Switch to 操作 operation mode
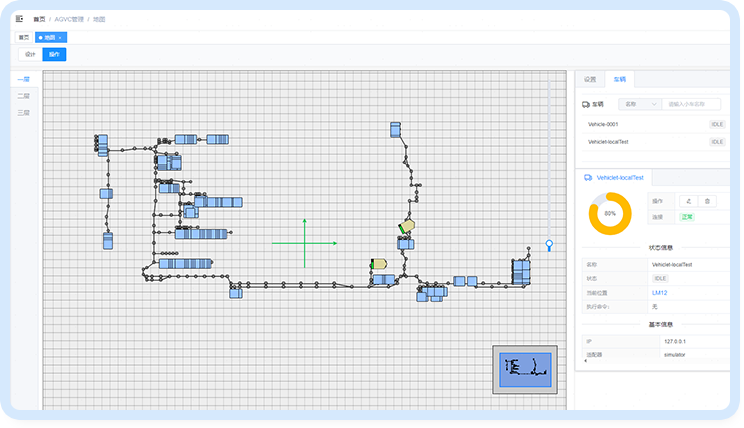This screenshot has width=744, height=428. [x=54, y=54]
